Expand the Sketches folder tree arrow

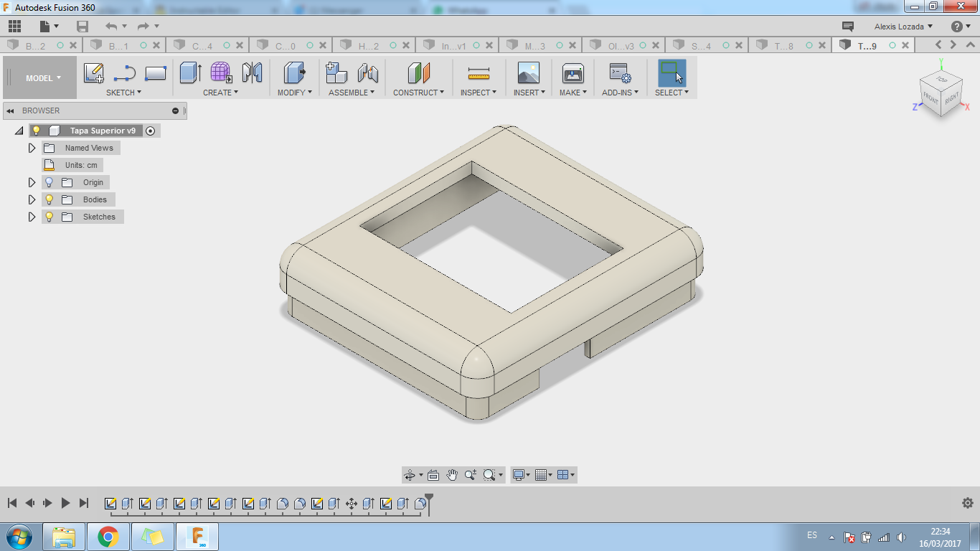pyautogui.click(x=32, y=217)
